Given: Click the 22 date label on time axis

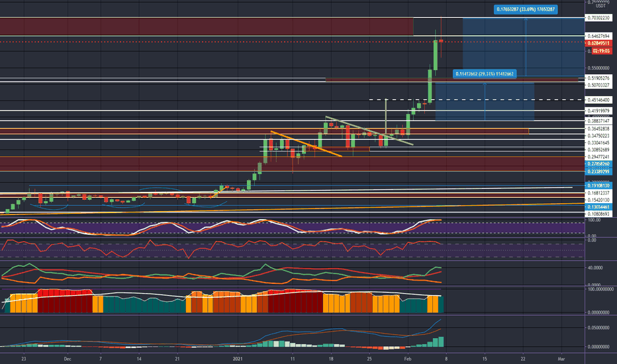Looking at the screenshot, I should [523, 359].
